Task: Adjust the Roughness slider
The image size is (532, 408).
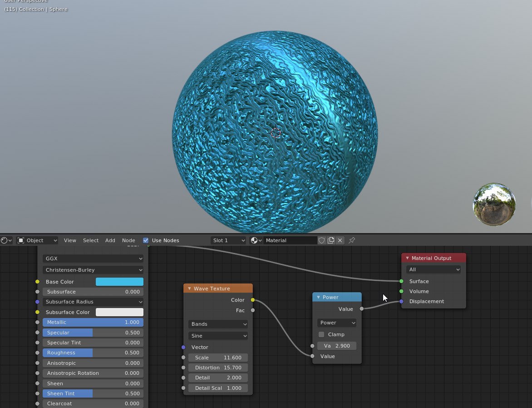Action: 93,353
